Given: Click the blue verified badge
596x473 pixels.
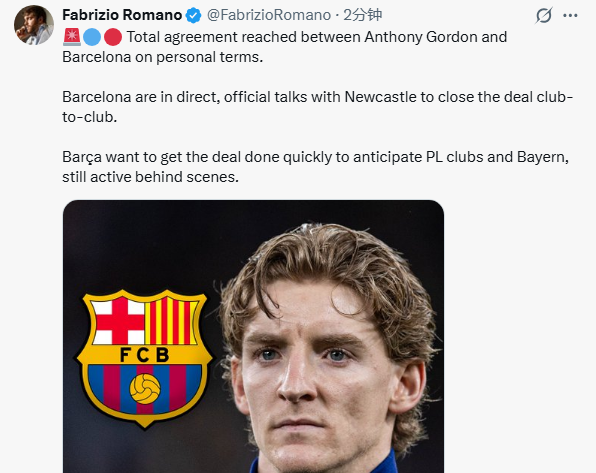Looking at the screenshot, I should (193, 16).
